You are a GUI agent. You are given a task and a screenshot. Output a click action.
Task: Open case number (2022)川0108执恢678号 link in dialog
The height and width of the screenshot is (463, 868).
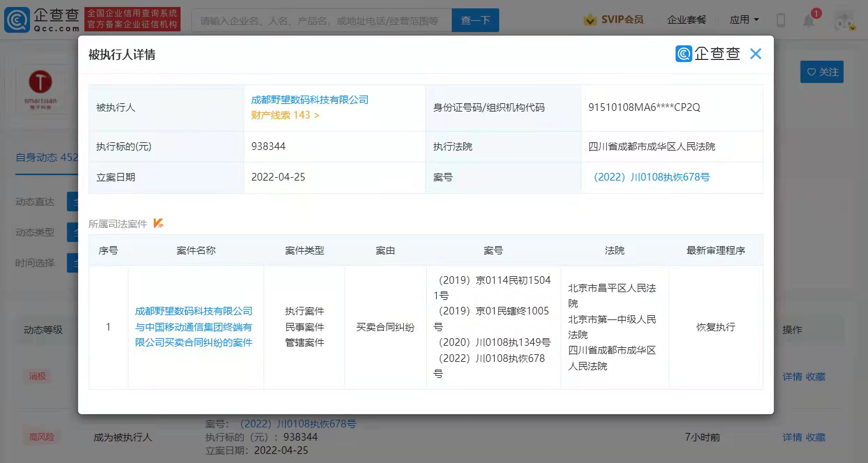point(652,177)
